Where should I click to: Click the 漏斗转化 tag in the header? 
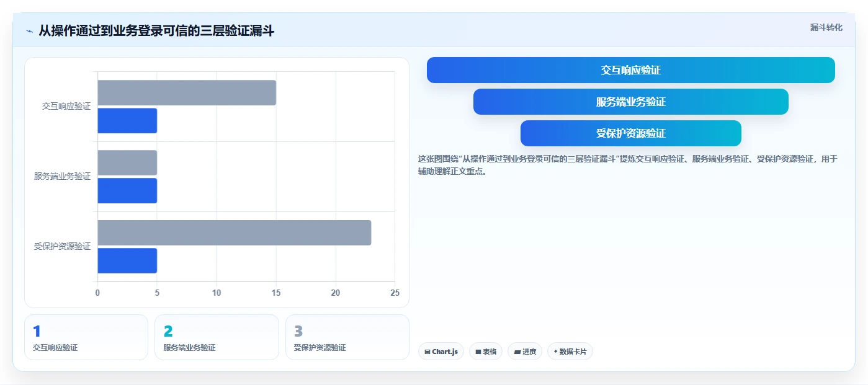click(826, 27)
